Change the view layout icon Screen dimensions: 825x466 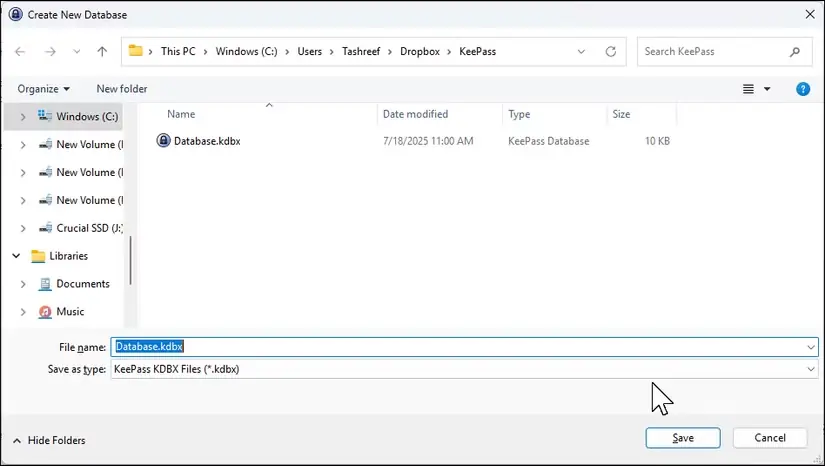coord(748,89)
